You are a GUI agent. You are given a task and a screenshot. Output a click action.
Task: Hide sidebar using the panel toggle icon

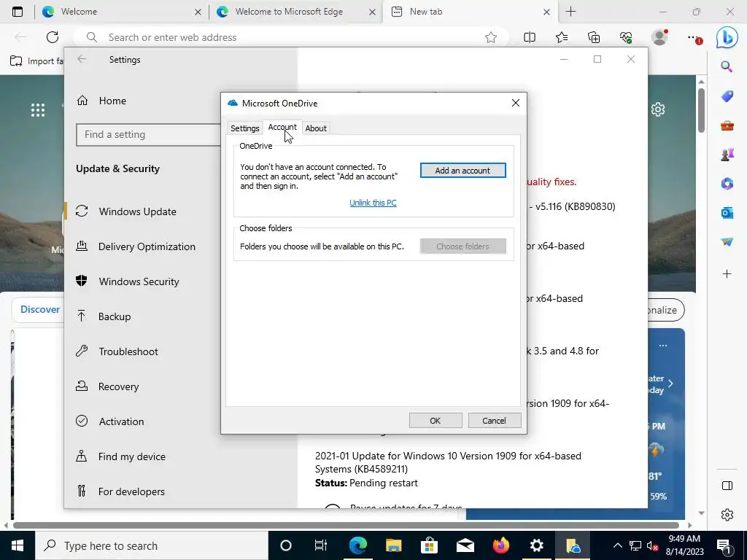coord(727,486)
